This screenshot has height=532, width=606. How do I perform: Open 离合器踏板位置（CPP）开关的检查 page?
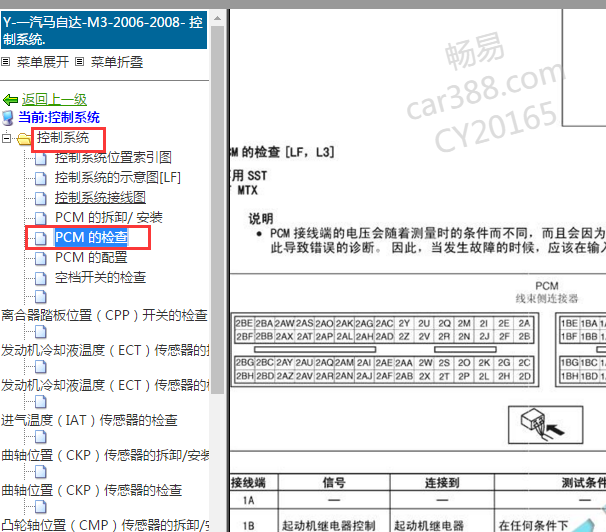[x=104, y=315]
